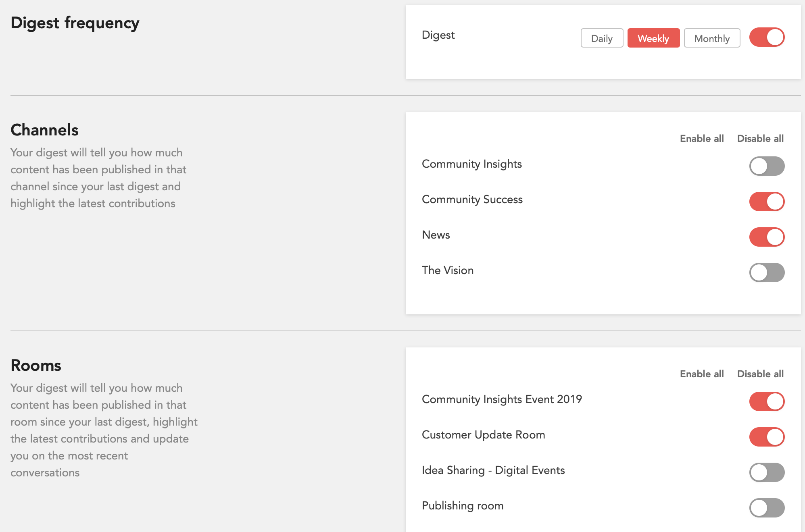The image size is (805, 532).
Task: Turn off the main Digest toggle
Action: (x=767, y=37)
